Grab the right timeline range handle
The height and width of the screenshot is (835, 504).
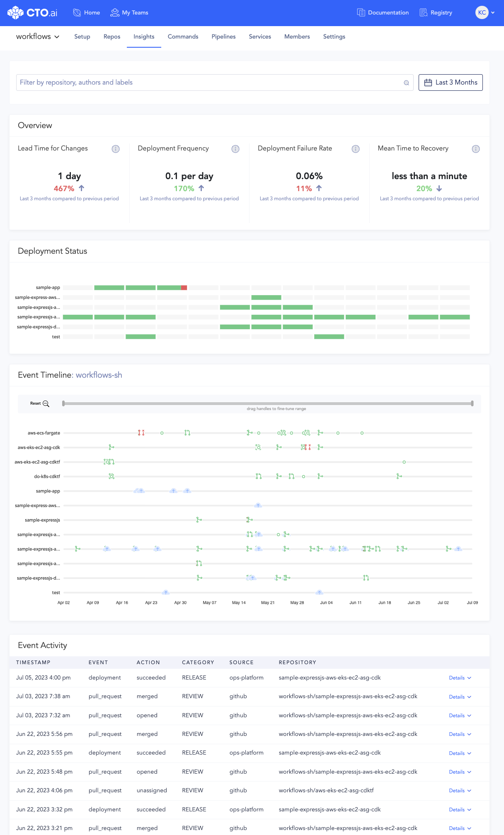pos(472,403)
